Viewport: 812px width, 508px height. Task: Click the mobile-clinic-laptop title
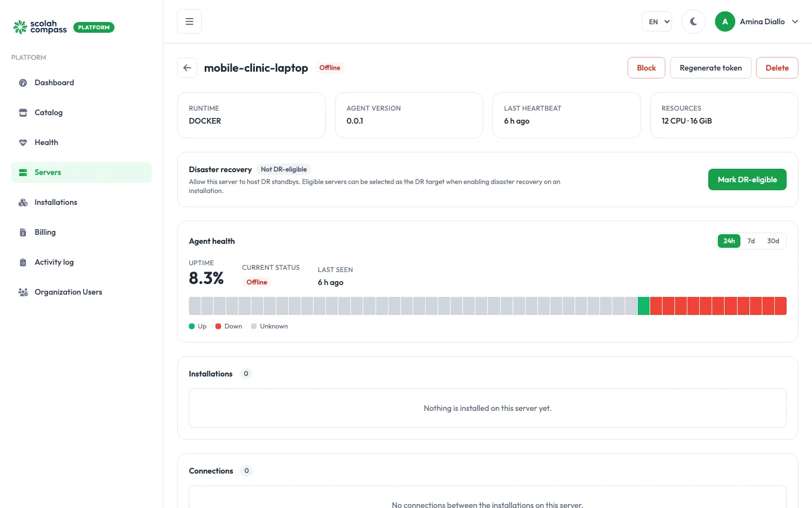(x=256, y=68)
